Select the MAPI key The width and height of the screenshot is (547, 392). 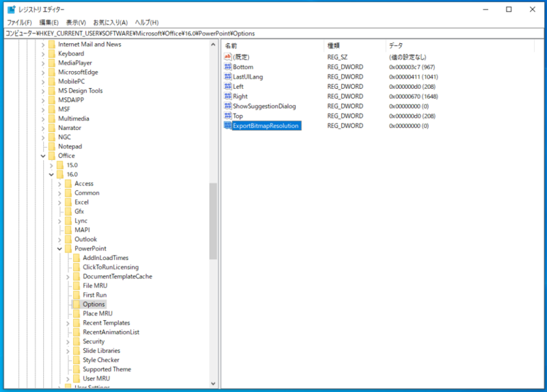coord(82,230)
